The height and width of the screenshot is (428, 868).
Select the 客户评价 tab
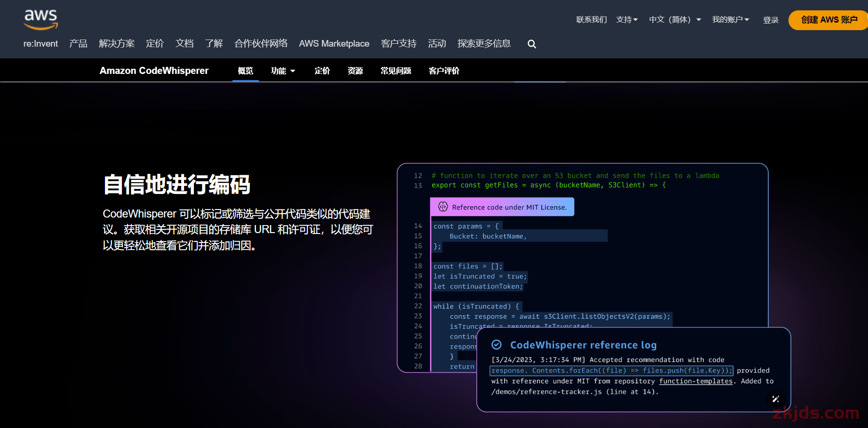444,71
